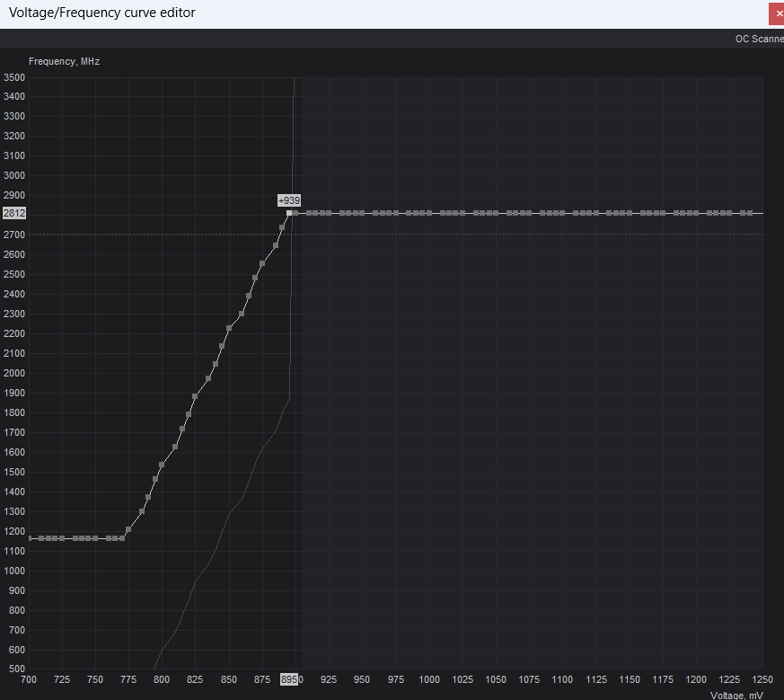Select the rightmost point on the flat line

pos(750,213)
